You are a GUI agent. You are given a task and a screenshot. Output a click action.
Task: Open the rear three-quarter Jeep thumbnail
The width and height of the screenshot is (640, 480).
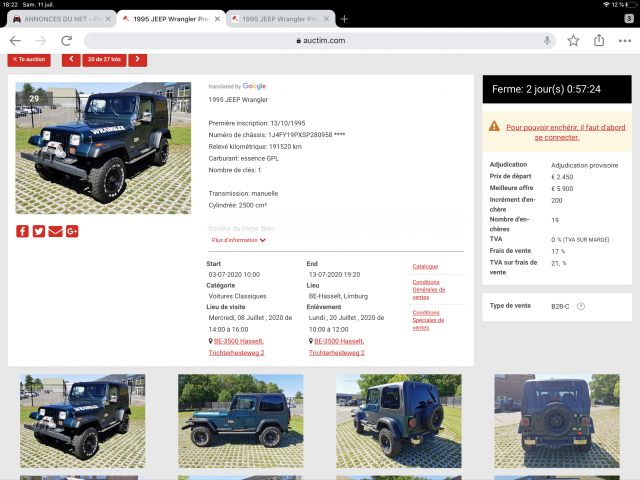point(399,421)
